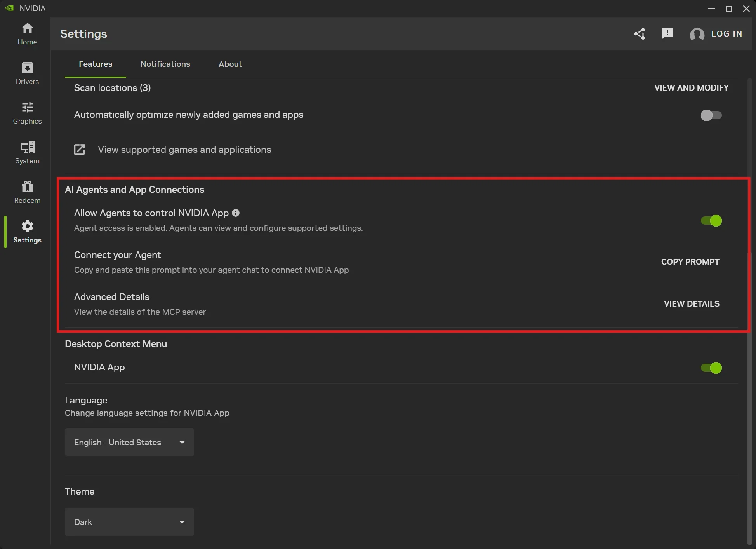This screenshot has height=549, width=756.
Task: Click Scan locations (3) text
Action: [113, 88]
